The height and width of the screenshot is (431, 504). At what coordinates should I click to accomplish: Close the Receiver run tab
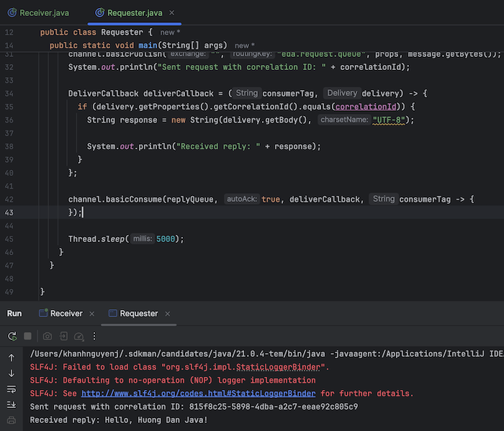point(92,314)
